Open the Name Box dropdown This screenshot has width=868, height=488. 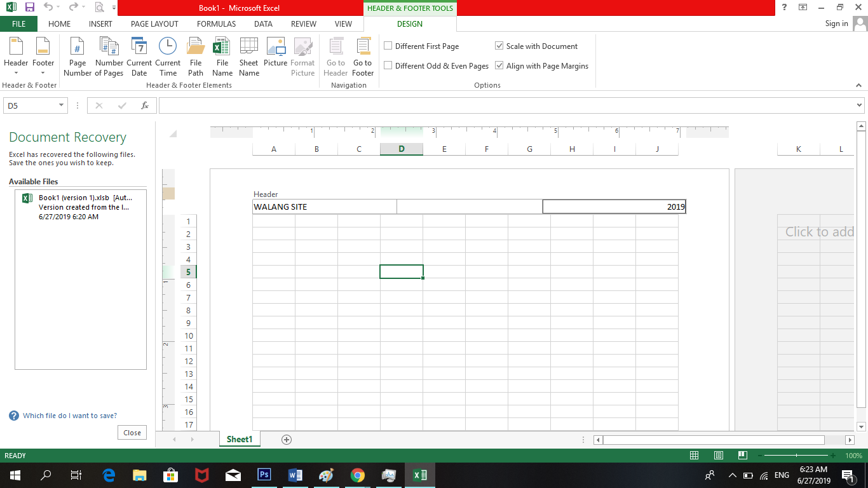(x=61, y=105)
